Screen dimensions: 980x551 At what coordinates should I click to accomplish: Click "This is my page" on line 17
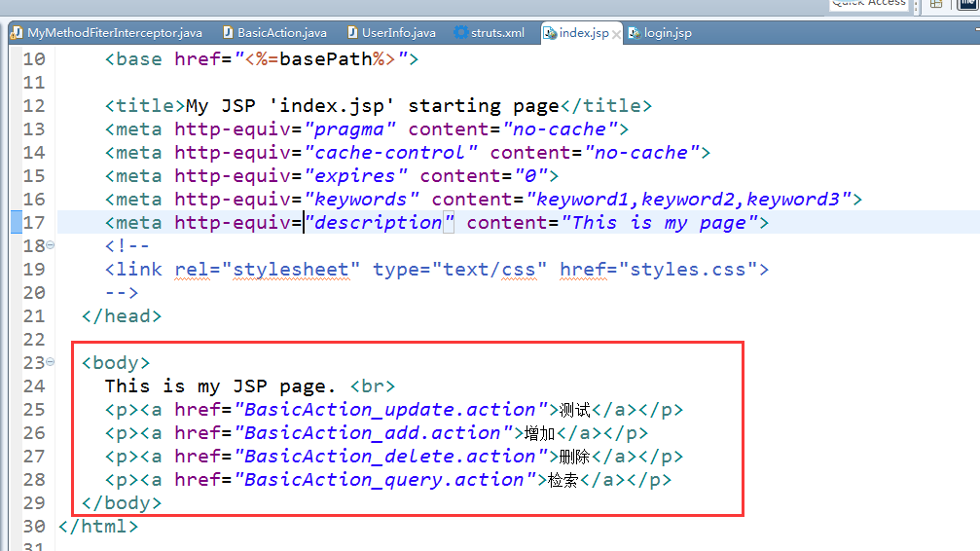click(x=660, y=223)
